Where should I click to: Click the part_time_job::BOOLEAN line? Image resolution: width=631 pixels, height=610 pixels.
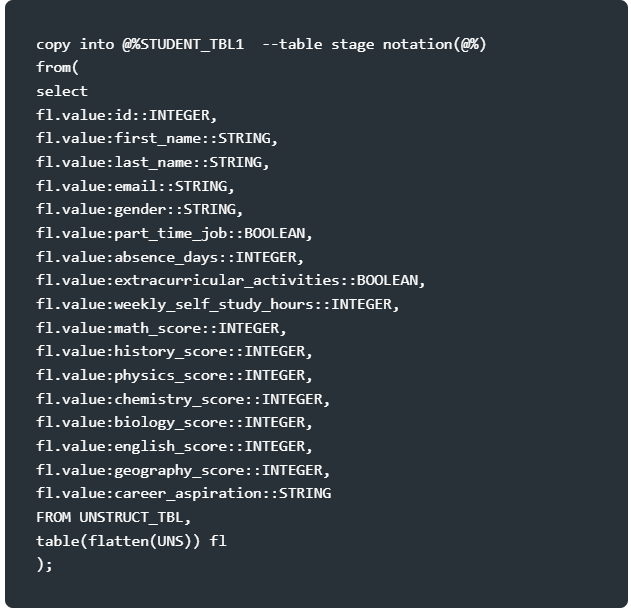coord(174,233)
